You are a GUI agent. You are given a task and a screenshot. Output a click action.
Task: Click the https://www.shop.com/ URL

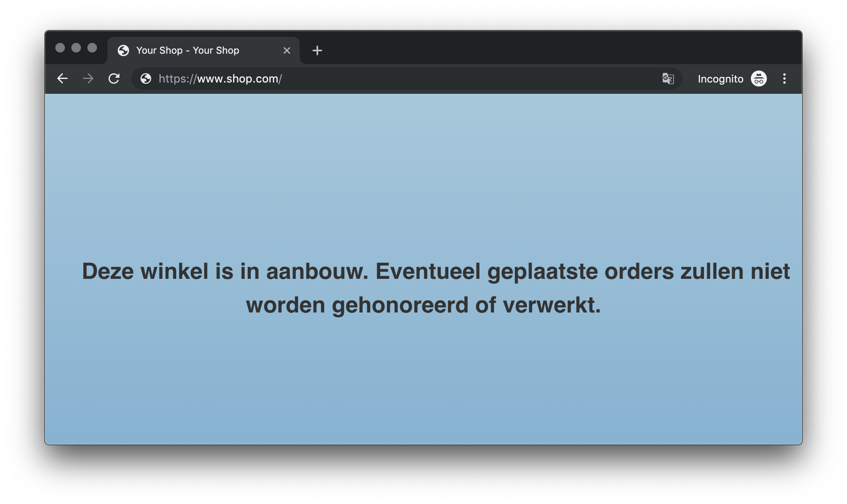pos(220,79)
